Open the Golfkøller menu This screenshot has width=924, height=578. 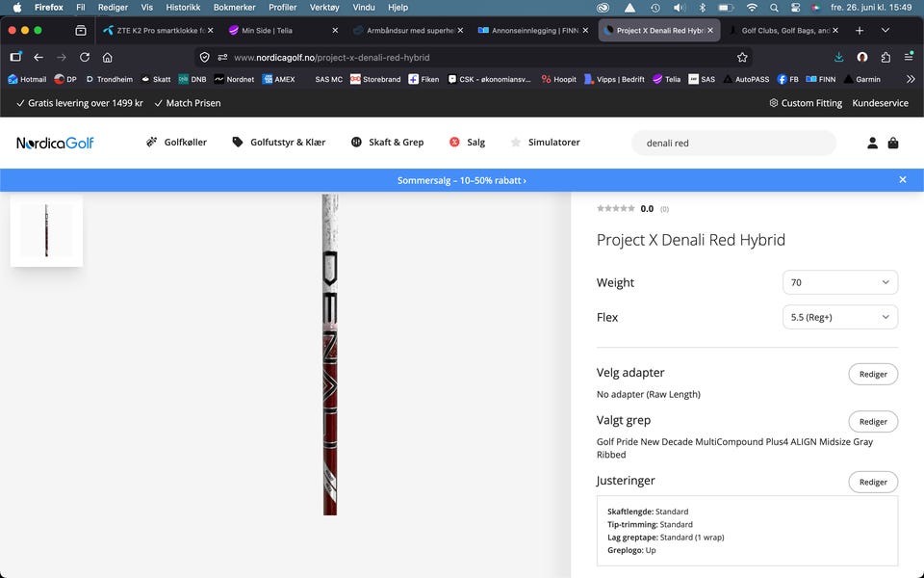176,143
